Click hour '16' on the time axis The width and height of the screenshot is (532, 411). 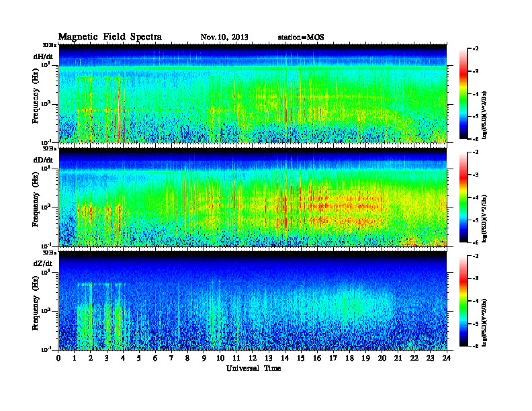(x=317, y=358)
